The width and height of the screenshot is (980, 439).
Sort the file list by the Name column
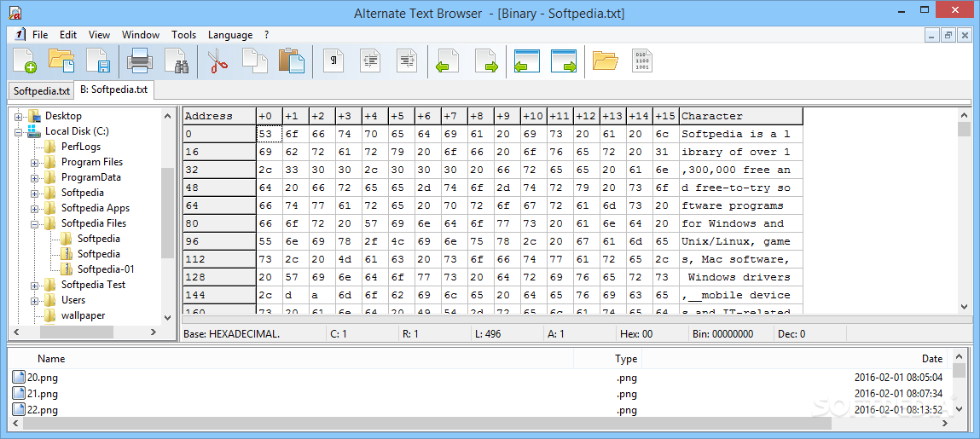[x=292, y=358]
